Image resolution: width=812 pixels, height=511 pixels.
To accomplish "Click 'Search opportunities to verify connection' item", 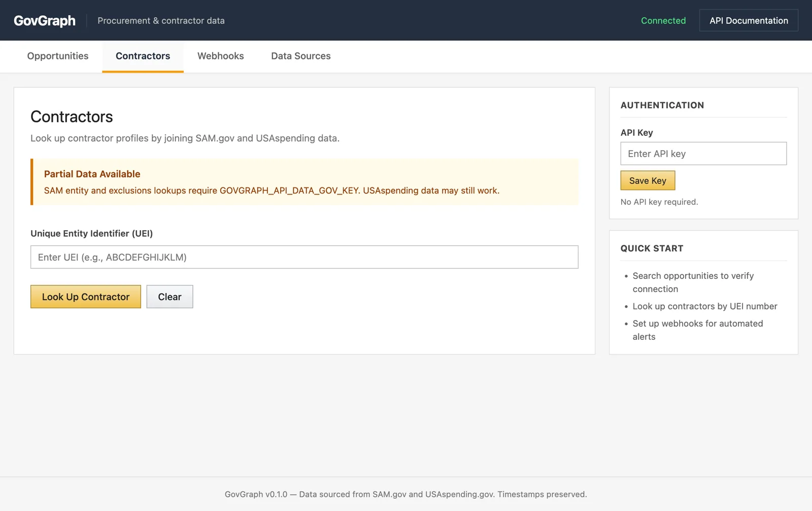I will point(693,282).
